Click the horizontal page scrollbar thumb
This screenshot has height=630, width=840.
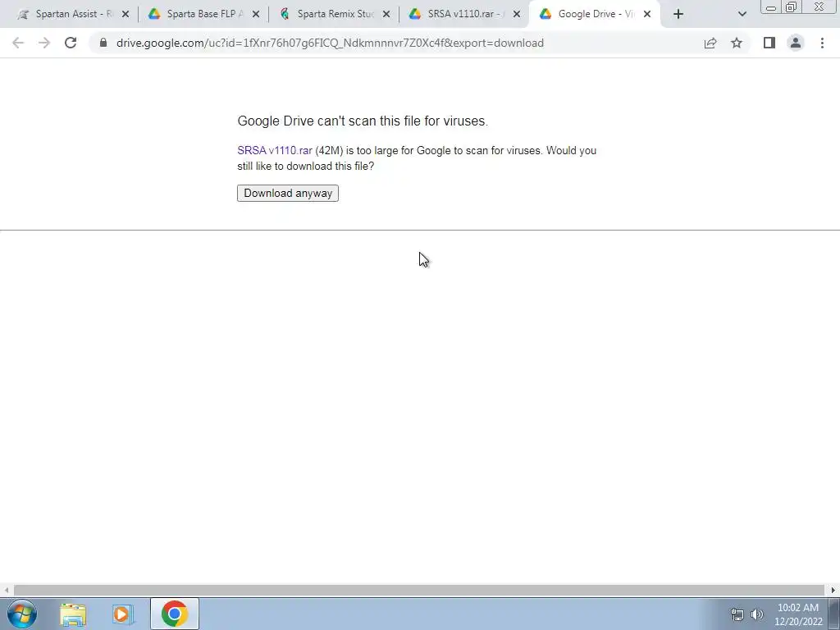click(419, 590)
